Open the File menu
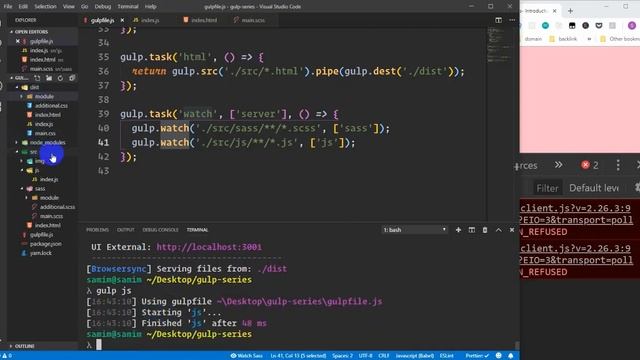Screen dimensions: 640x360 pos(8,7)
